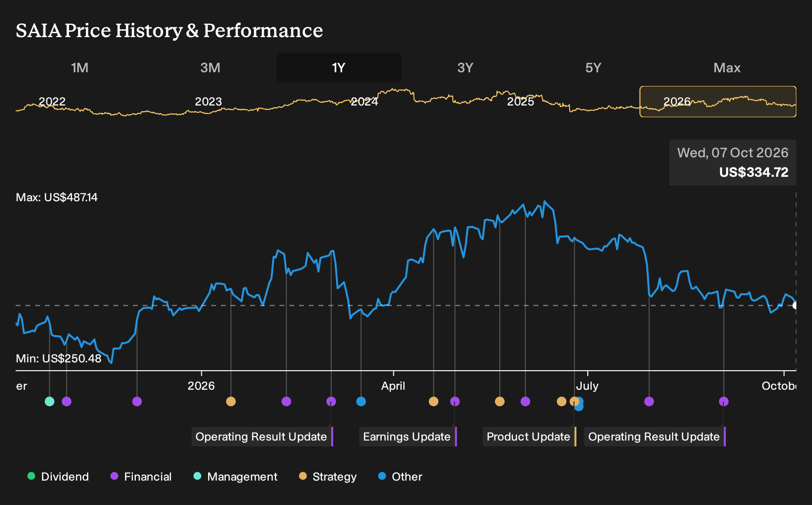Click the blue Other marker before April

(x=361, y=401)
